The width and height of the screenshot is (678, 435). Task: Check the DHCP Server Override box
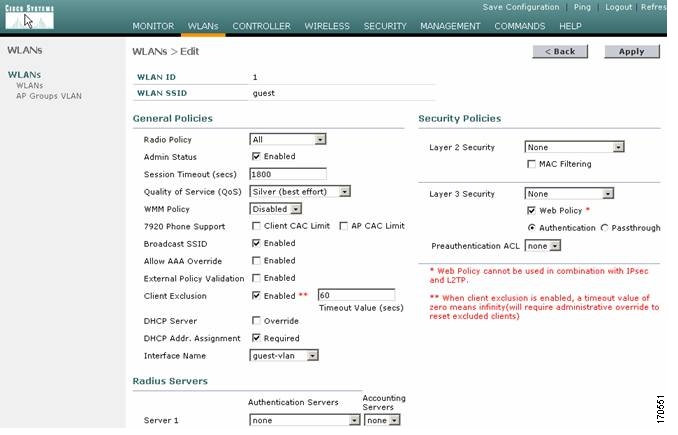coord(256,321)
